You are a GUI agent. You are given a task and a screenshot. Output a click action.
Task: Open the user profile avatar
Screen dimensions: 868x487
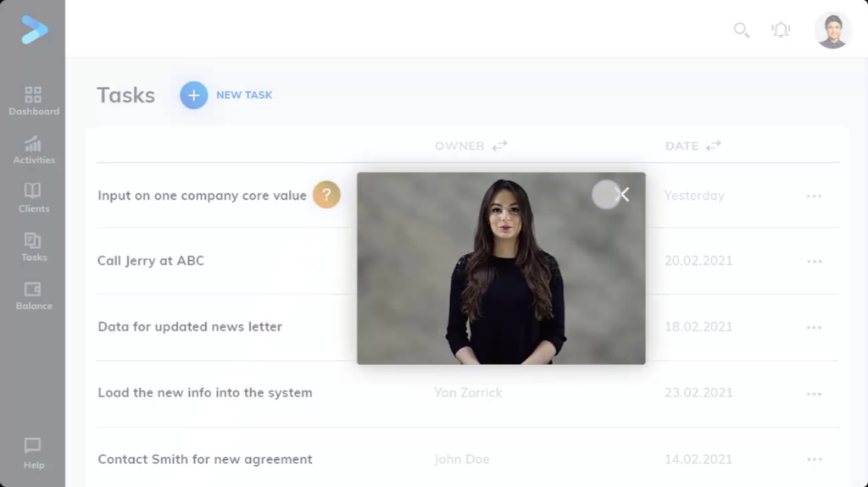click(832, 30)
